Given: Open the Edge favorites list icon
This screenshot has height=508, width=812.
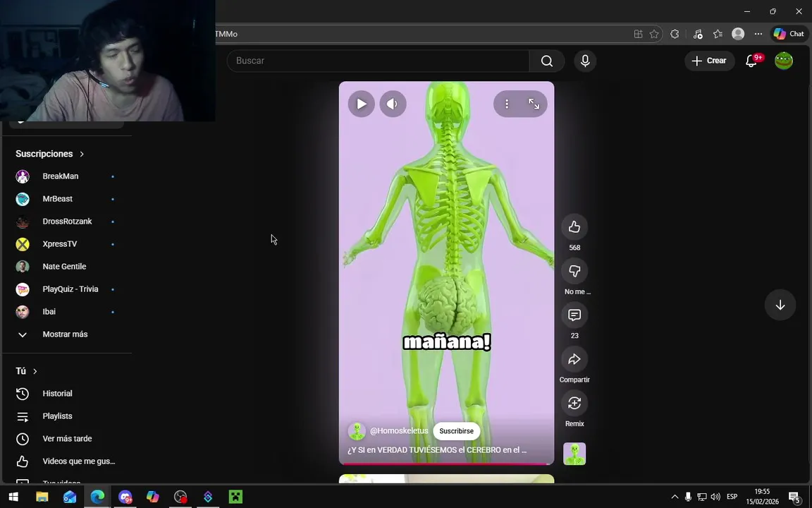Looking at the screenshot, I should 718,34.
